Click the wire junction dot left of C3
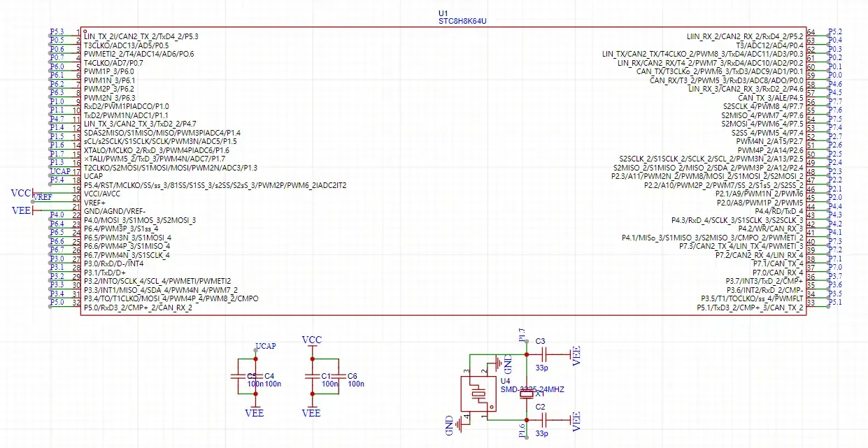 click(x=527, y=356)
